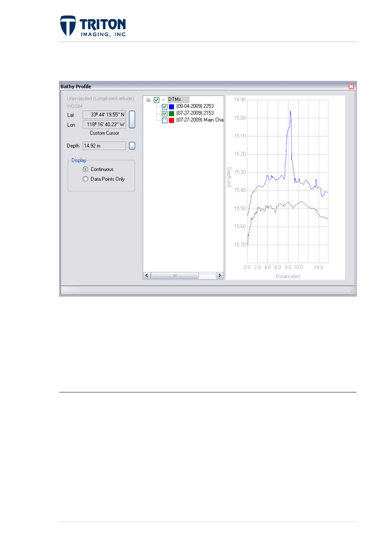Select the Continuous display option
The height and width of the screenshot is (555, 392).
[x=85, y=169]
